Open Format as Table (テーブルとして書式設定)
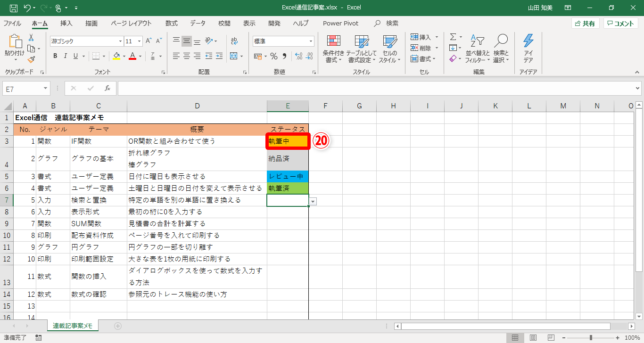 (x=362, y=49)
